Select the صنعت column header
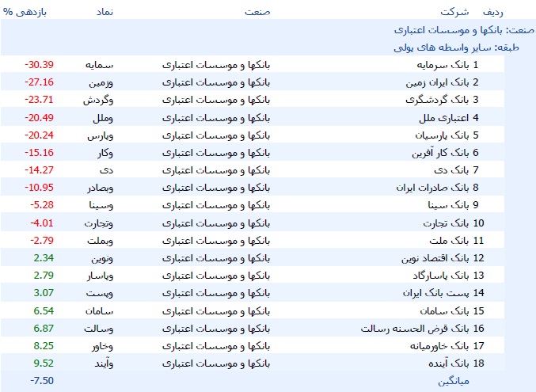 (x=257, y=12)
